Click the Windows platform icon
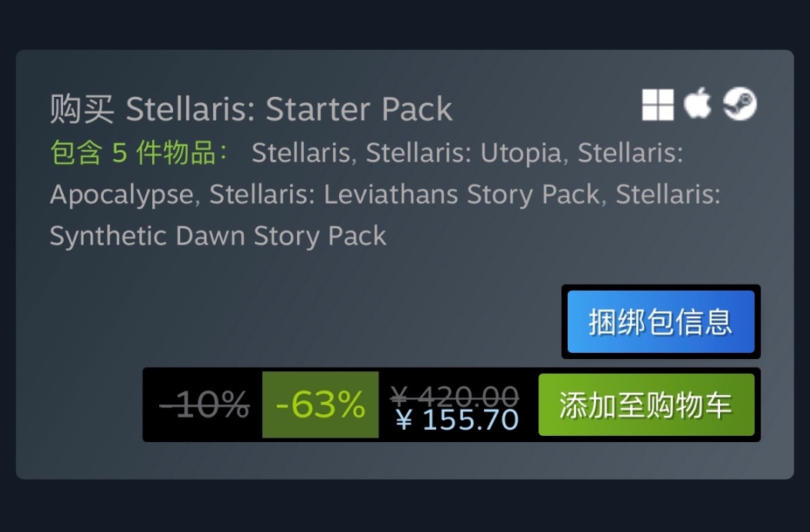Image resolution: width=810 pixels, height=532 pixels. point(658,105)
